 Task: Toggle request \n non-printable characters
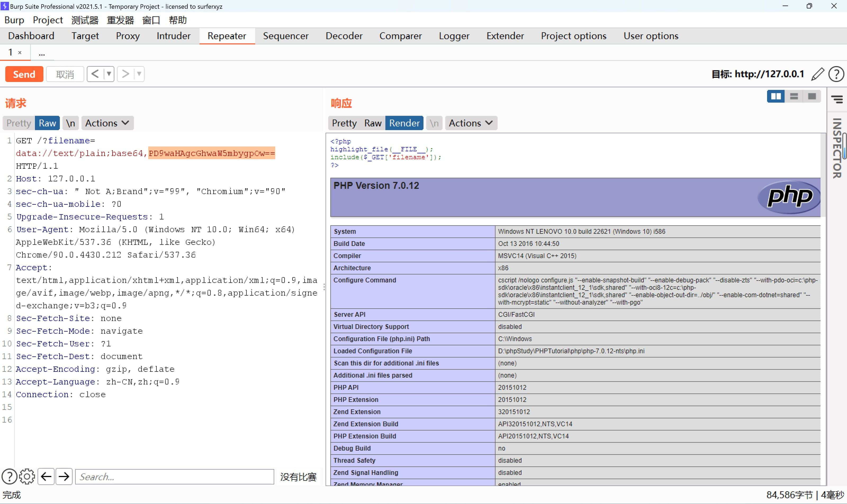70,123
